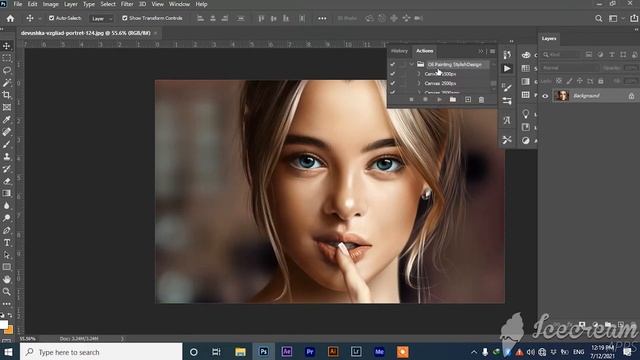Viewport: 640px width, 360px height.
Task: Open the Image menu
Action: coord(51,4)
